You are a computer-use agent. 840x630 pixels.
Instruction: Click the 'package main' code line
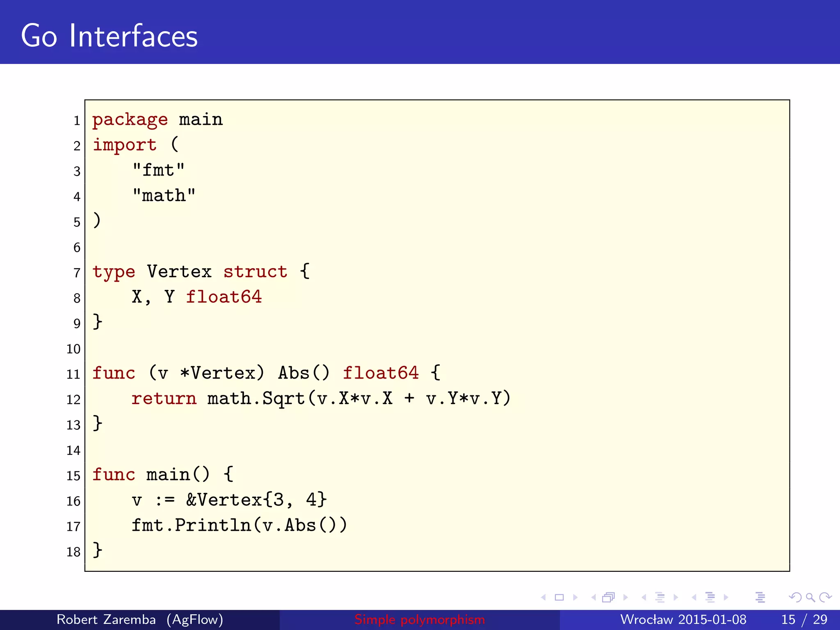coord(157,120)
